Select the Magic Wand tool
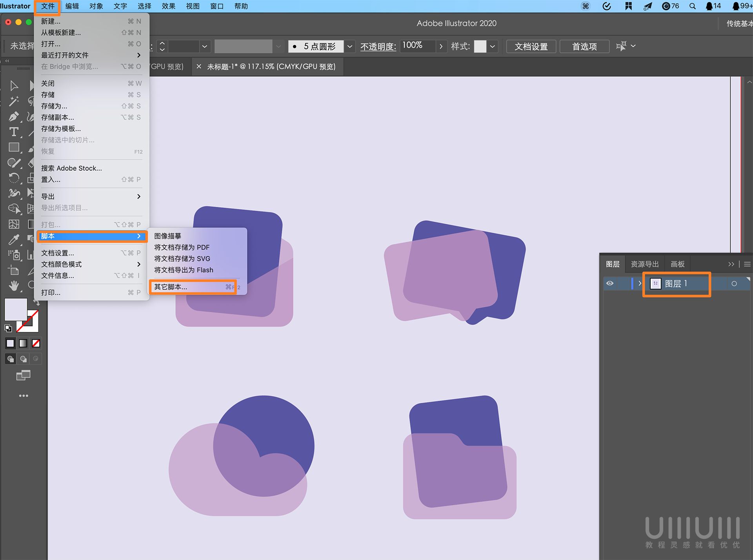Image resolution: width=753 pixels, height=560 pixels. pos(14,100)
